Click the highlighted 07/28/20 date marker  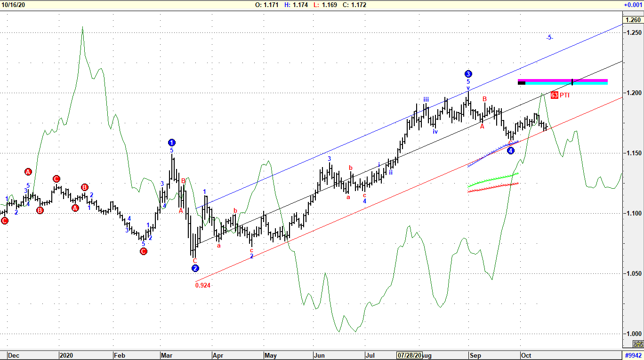(409, 355)
